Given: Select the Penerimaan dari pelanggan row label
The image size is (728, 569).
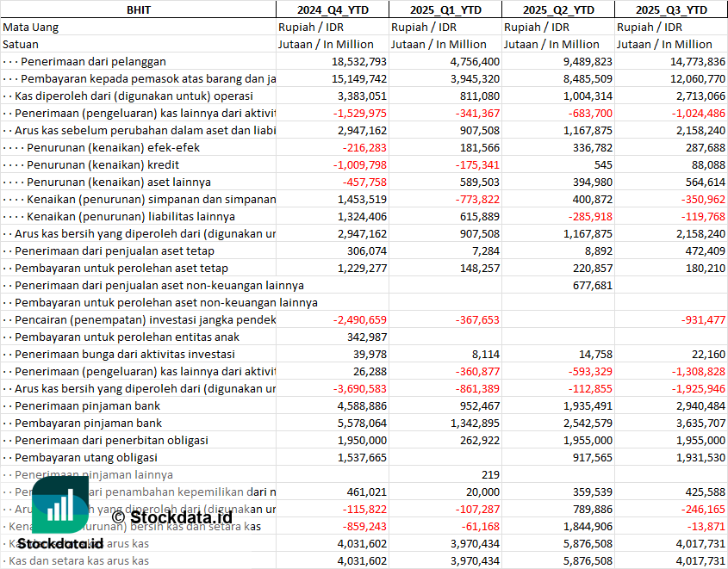Looking at the screenshot, I should point(93,61).
